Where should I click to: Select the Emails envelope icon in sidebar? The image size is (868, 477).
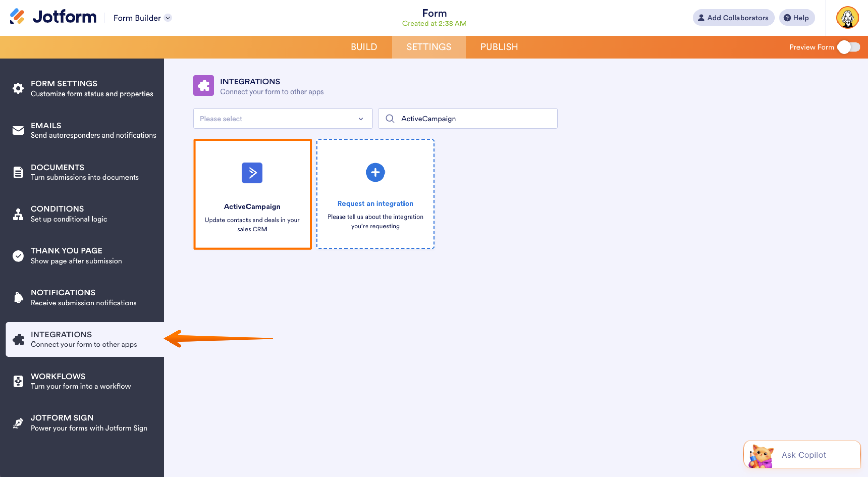coord(18,130)
